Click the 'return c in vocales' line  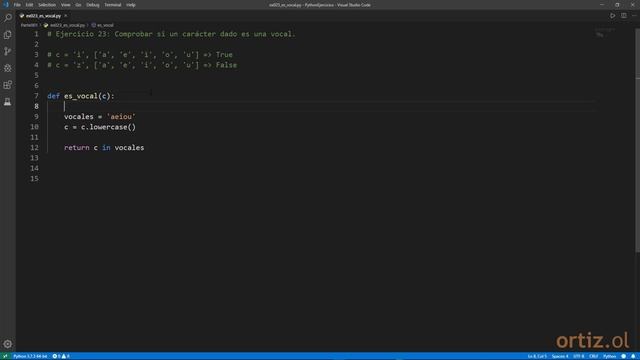(104, 148)
